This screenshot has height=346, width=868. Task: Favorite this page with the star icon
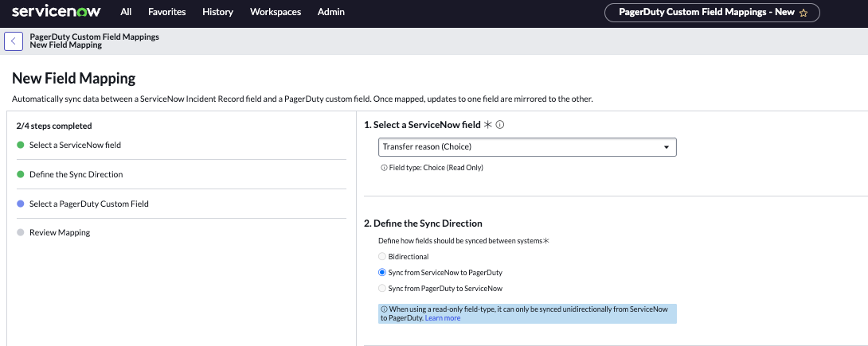(803, 13)
